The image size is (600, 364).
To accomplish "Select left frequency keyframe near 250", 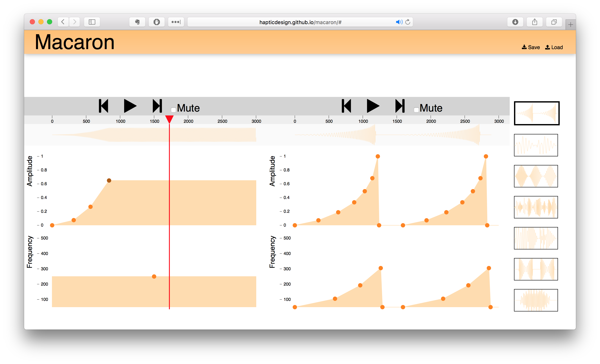I will [x=154, y=276].
